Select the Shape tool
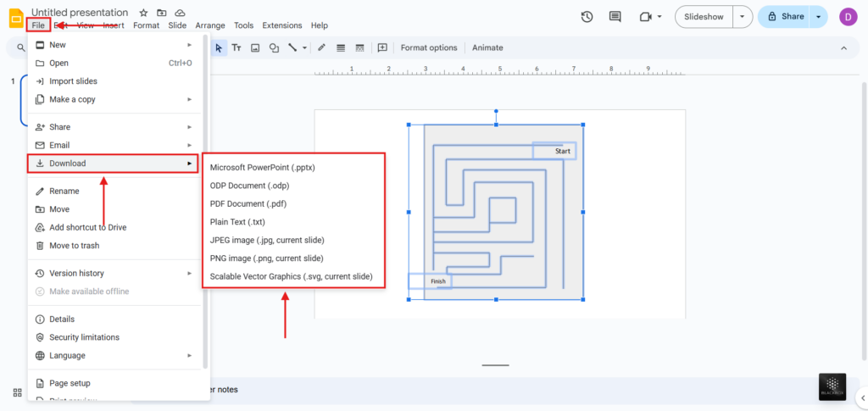This screenshot has height=411, width=868. click(x=274, y=48)
